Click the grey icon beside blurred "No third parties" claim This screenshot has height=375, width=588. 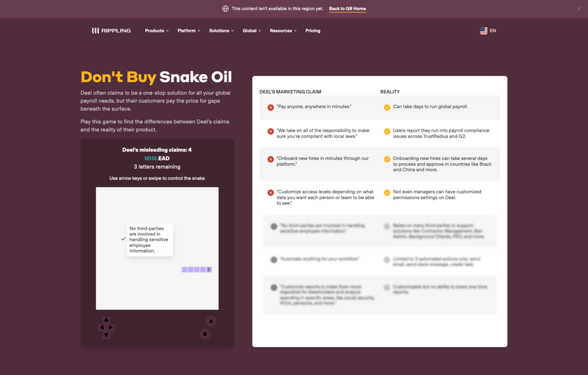click(274, 226)
